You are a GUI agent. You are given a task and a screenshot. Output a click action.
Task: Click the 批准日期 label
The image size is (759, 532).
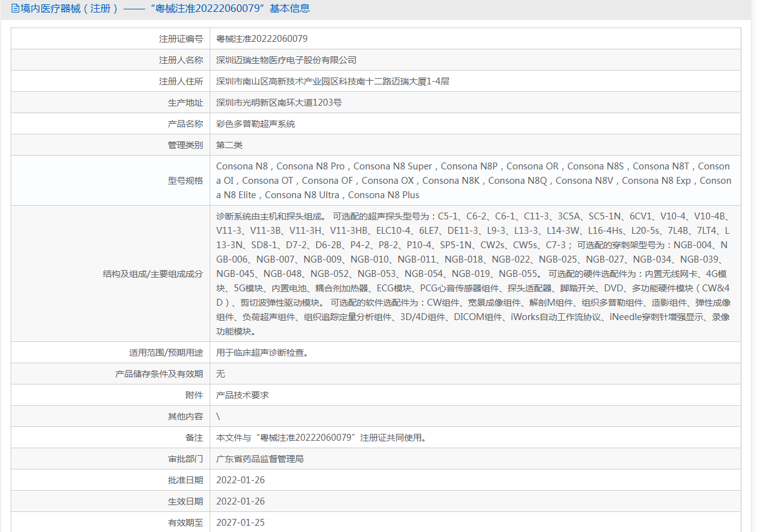coord(185,480)
